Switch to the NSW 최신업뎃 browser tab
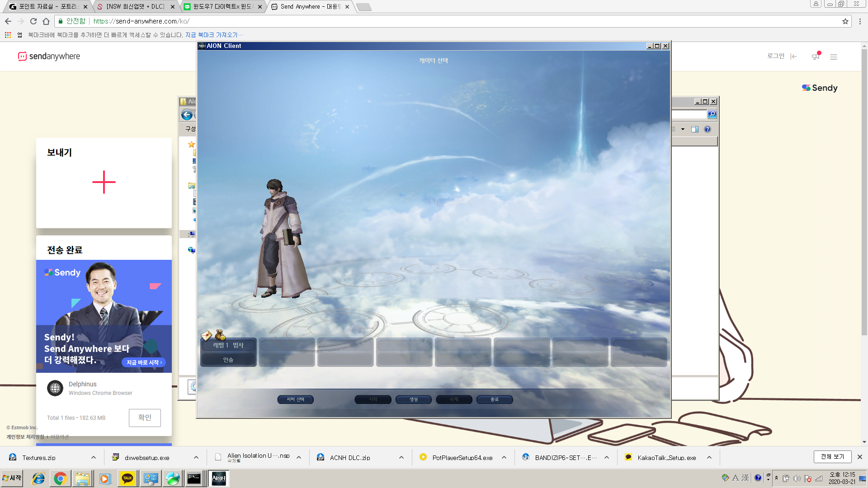 click(x=136, y=6)
